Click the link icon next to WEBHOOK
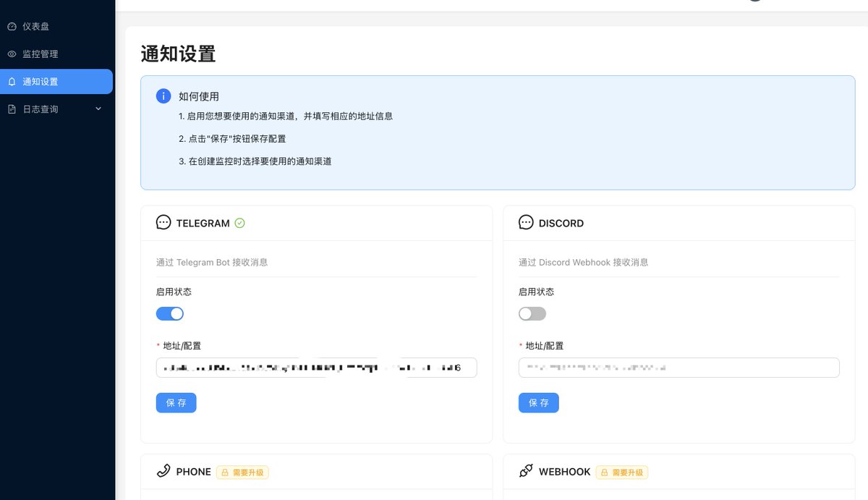 pyautogui.click(x=526, y=471)
